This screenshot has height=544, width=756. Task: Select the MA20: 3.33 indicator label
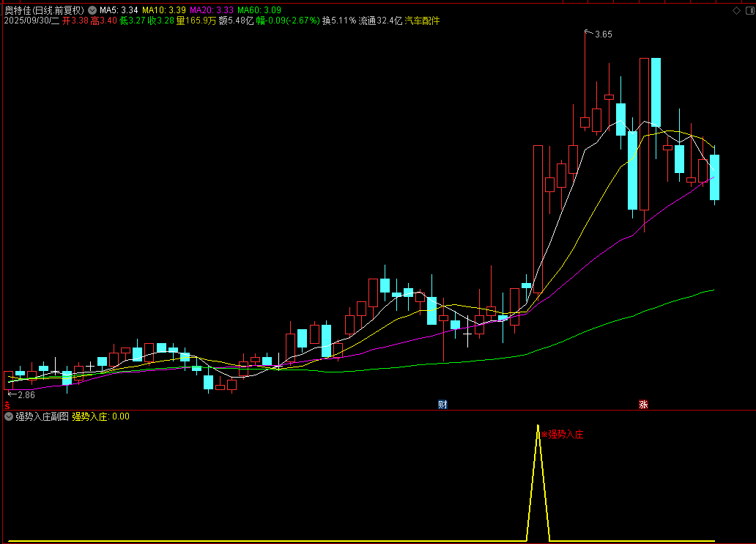point(212,10)
